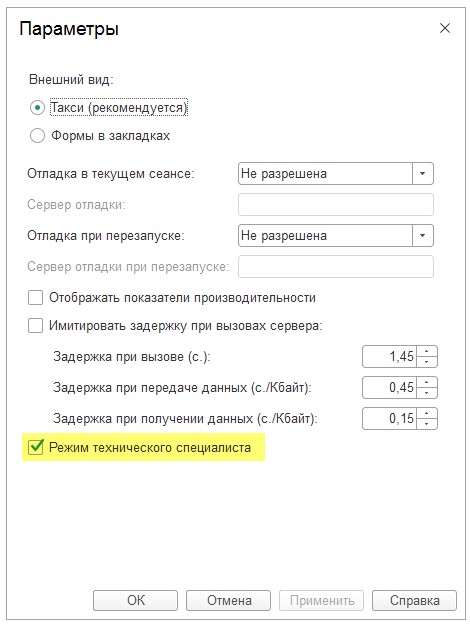Decrease Задержка при вызове value with down arrow
The width and height of the screenshot is (470, 625).
coord(427,362)
